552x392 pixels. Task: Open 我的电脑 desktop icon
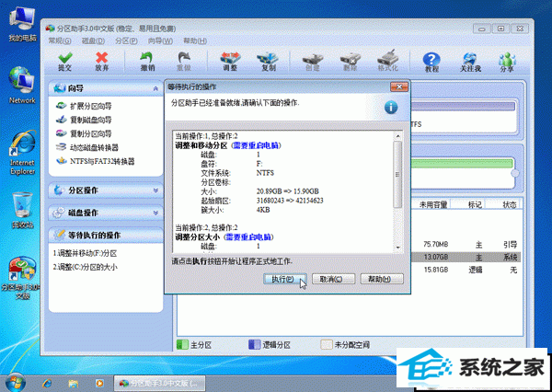click(x=22, y=25)
